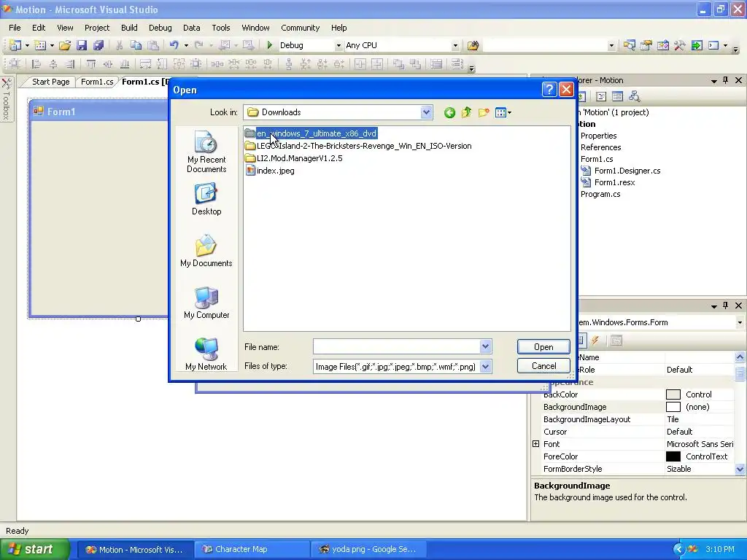Click the Windows start button
Image resolution: width=747 pixels, height=560 pixels.
pos(35,550)
